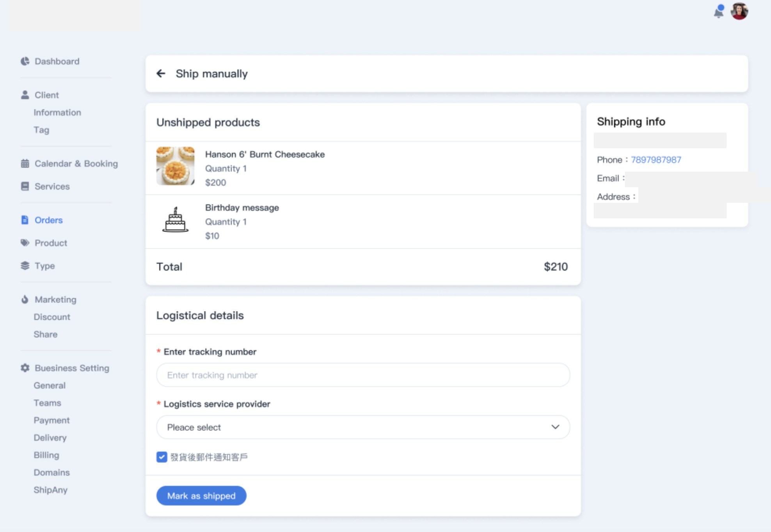Click the Business Setting gear icon
The image size is (771, 532).
pyautogui.click(x=25, y=368)
